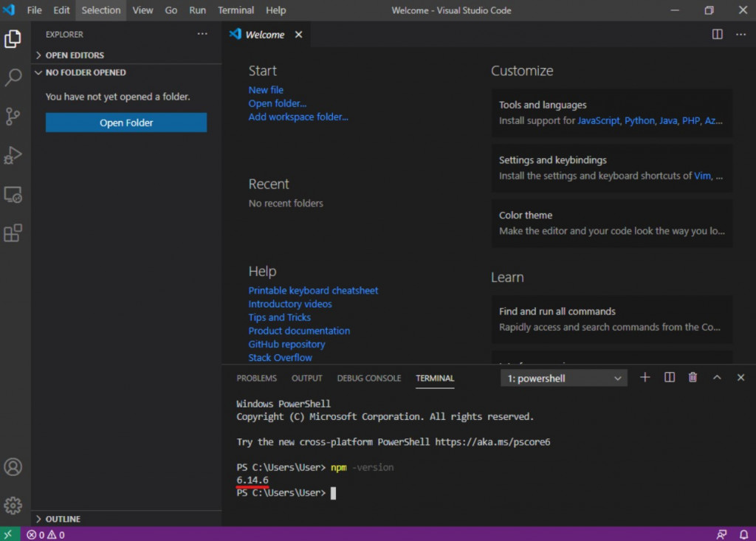This screenshot has height=541, width=756.
Task: Open the Product documentation link
Action: point(299,331)
